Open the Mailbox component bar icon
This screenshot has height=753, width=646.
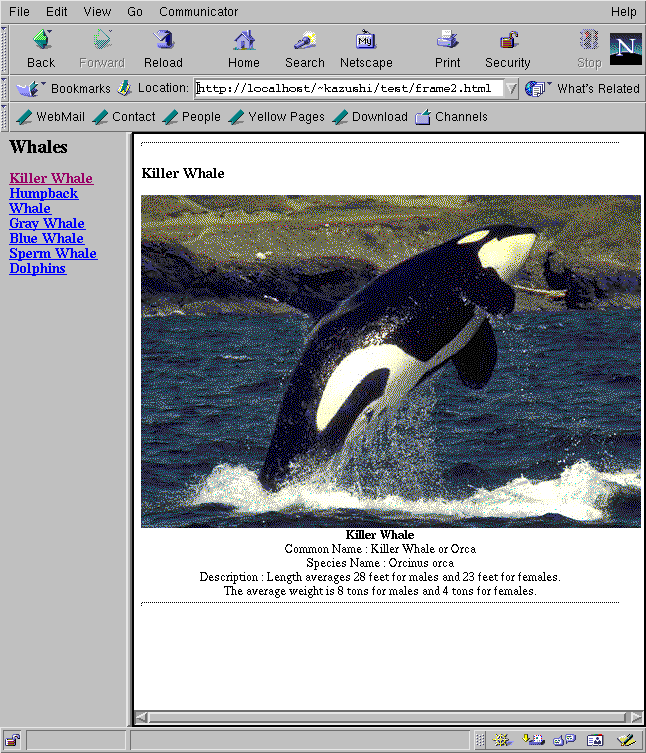coord(533,740)
